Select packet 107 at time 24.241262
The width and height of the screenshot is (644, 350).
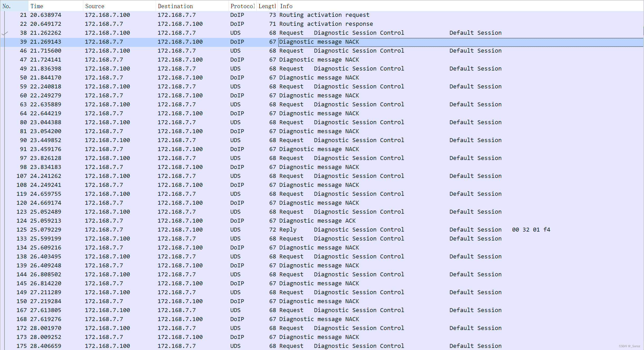click(x=46, y=176)
